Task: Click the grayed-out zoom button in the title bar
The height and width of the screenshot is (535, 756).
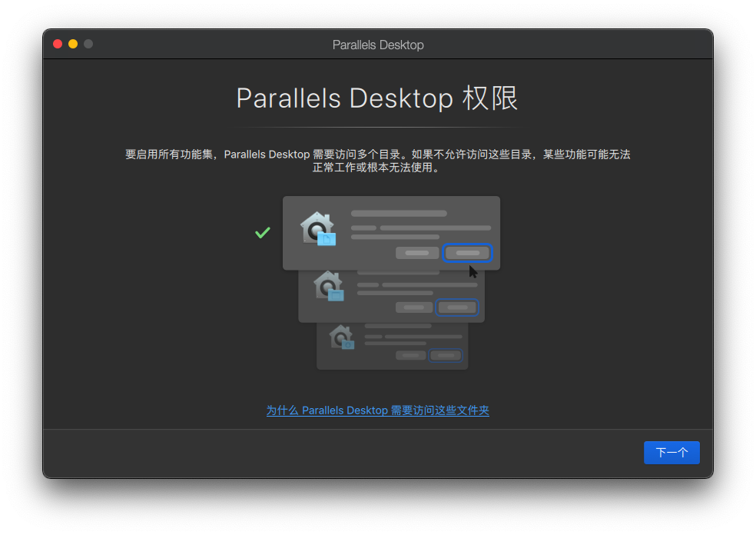Action: point(88,44)
